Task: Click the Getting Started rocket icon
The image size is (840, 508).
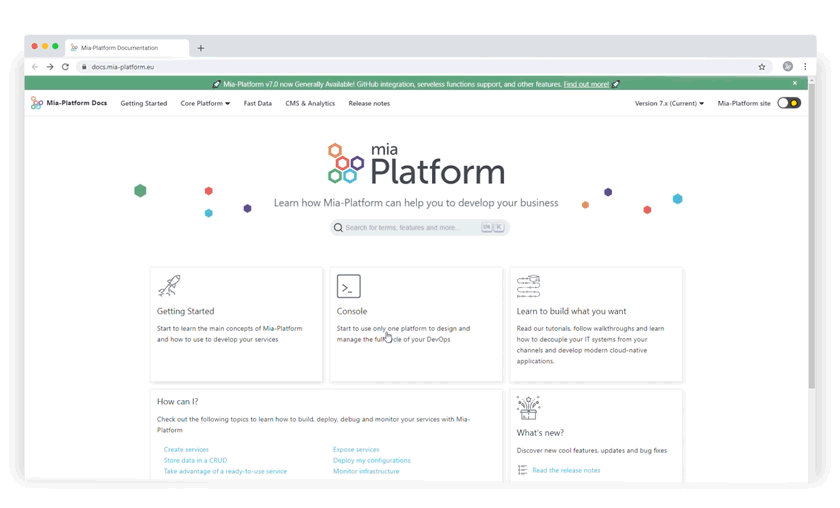Action: 169,286
